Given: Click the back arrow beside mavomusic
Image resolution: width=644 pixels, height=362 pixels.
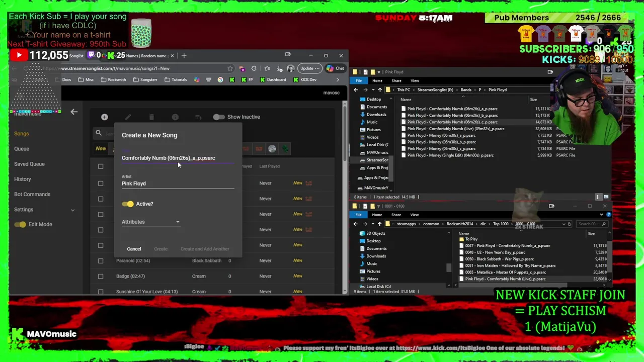Looking at the screenshot, I should [x=74, y=112].
